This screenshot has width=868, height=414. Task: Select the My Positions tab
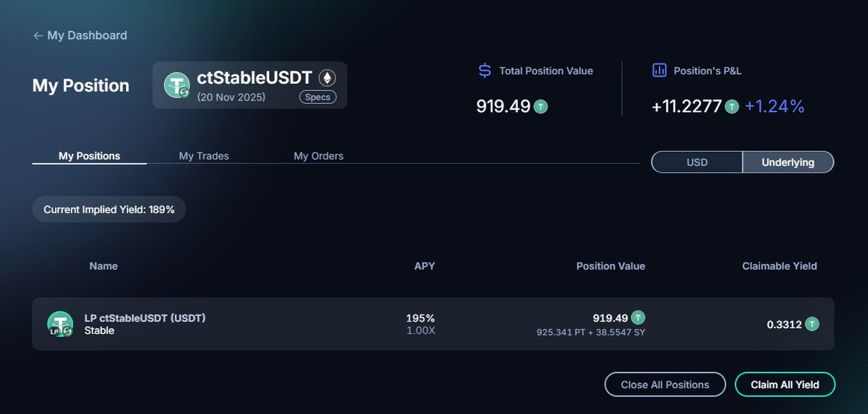(x=90, y=156)
